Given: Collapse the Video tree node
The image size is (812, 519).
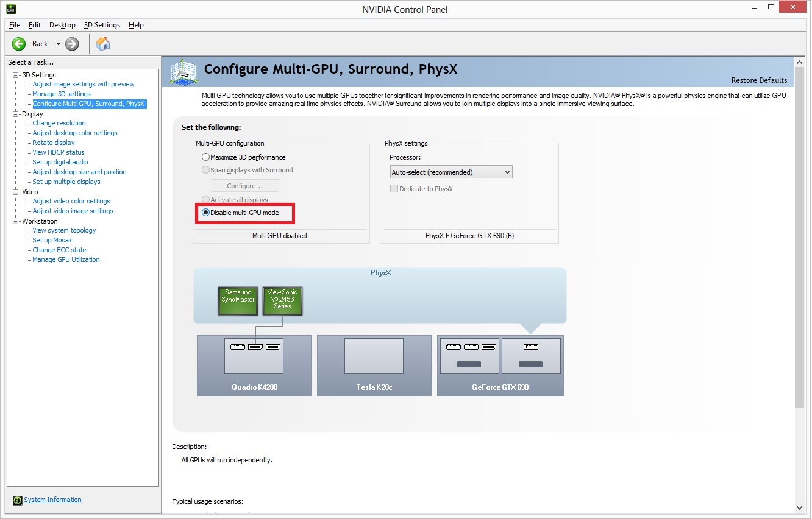Looking at the screenshot, I should pos(16,192).
